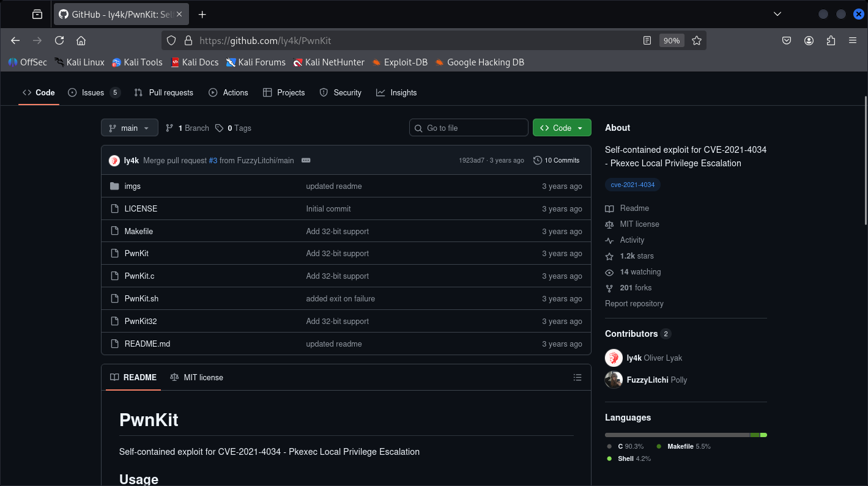Open the Makefile file
Image resolution: width=868 pixels, height=486 pixels.
click(138, 231)
